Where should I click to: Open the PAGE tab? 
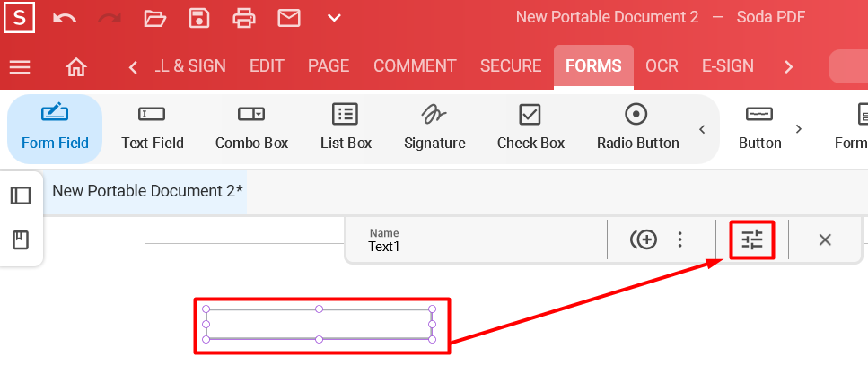[329, 66]
